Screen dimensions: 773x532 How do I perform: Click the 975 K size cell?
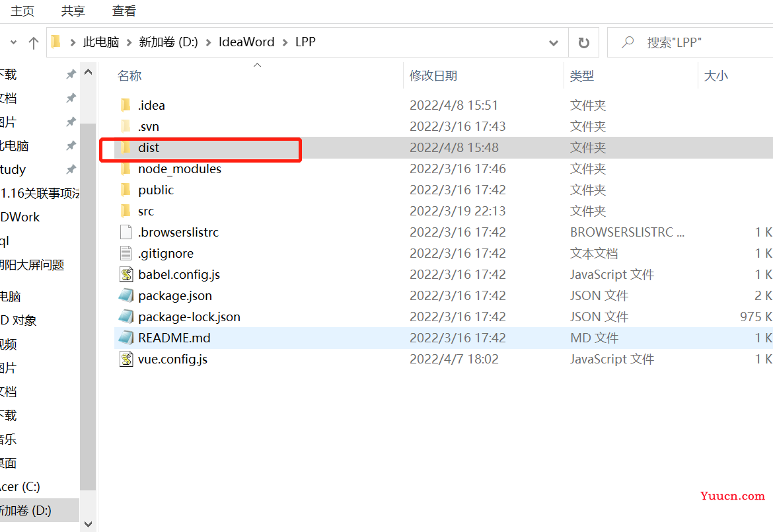point(756,317)
